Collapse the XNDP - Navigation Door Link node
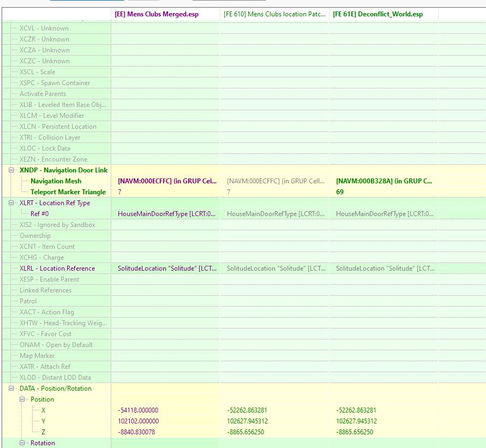Viewport: 486px width, 448px height. pos(11,170)
